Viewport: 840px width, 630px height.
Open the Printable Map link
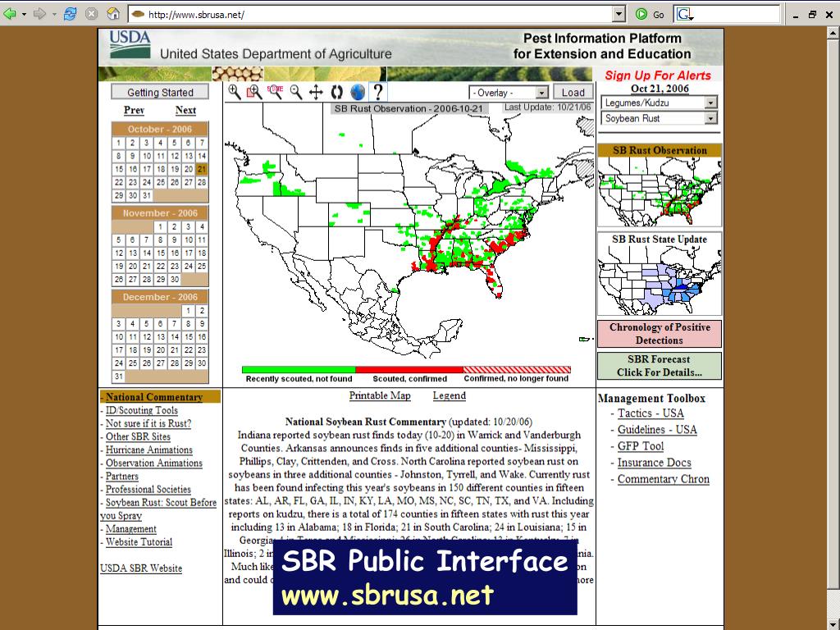(380, 395)
